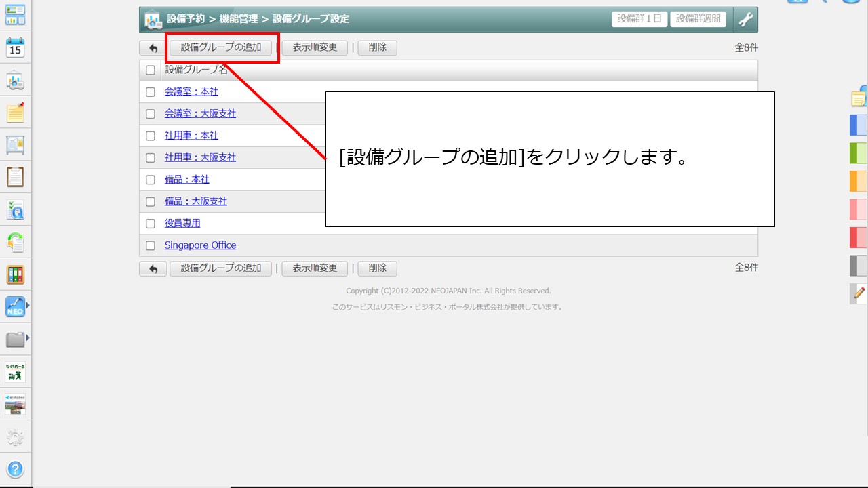Open the 社用車：大阪支社 link
The height and width of the screenshot is (488, 868).
coord(200,157)
